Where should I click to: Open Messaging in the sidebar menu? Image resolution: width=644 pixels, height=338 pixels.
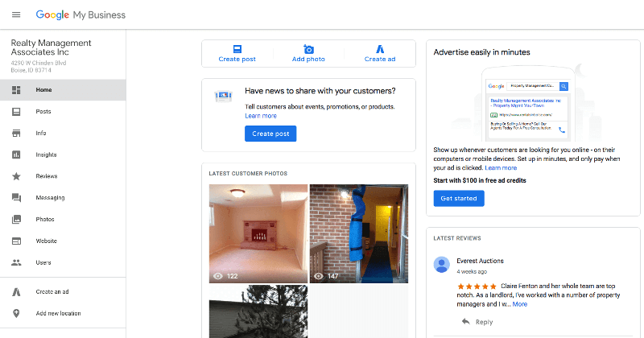click(63, 198)
